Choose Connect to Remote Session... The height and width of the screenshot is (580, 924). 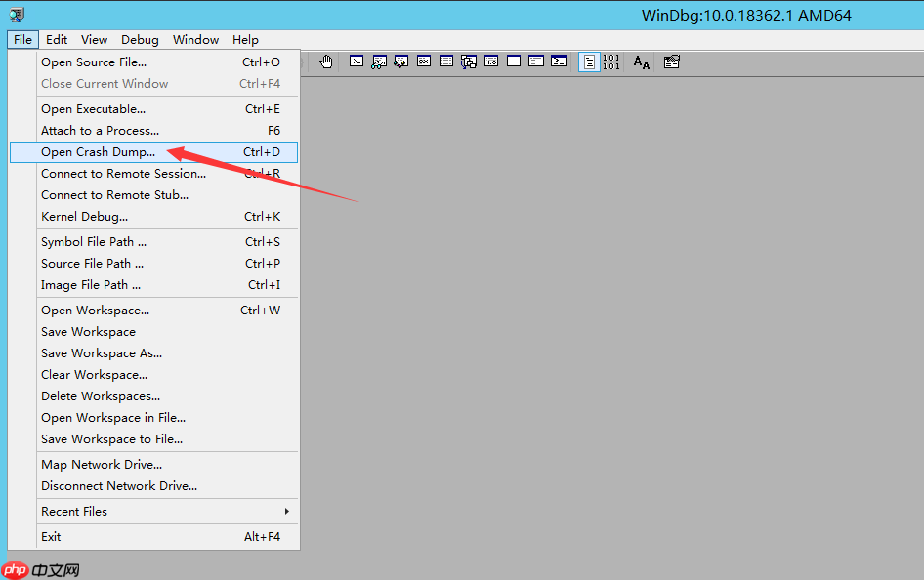coord(153,174)
